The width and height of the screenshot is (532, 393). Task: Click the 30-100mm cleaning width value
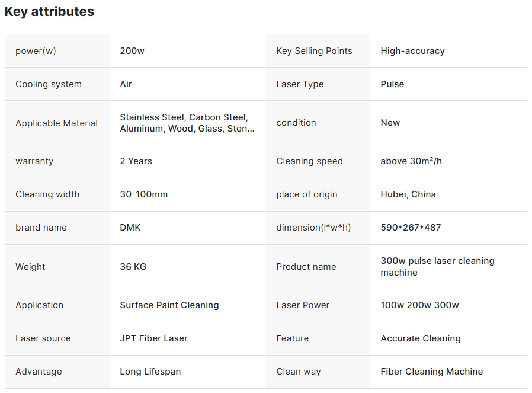point(143,194)
